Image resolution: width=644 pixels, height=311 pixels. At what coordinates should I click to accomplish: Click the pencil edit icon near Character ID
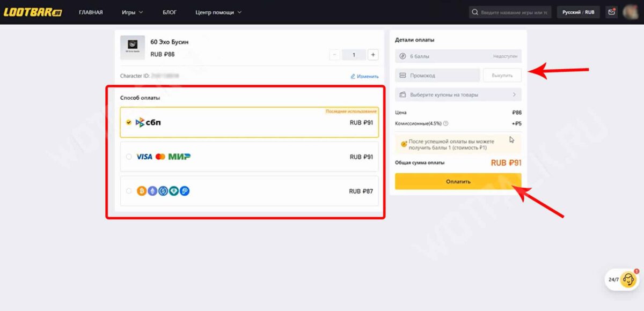tap(353, 77)
